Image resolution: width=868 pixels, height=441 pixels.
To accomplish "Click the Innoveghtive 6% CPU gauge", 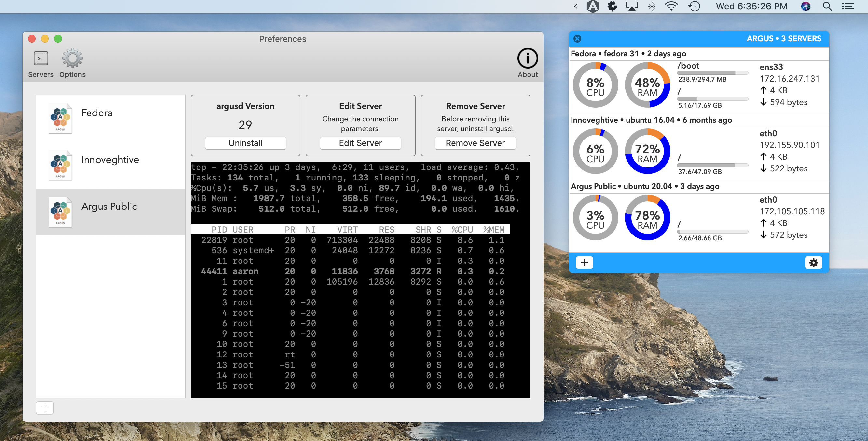I will click(x=595, y=151).
